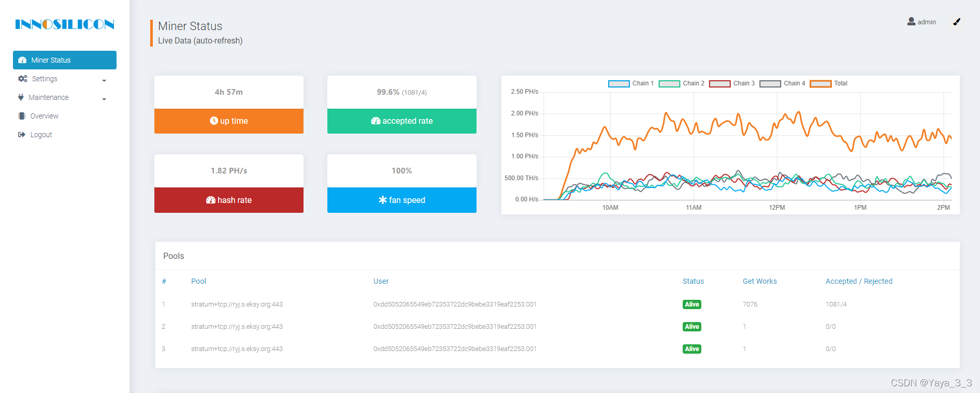The image size is (980, 393).
Task: Click the 4h 57m uptime value
Action: pos(229,92)
